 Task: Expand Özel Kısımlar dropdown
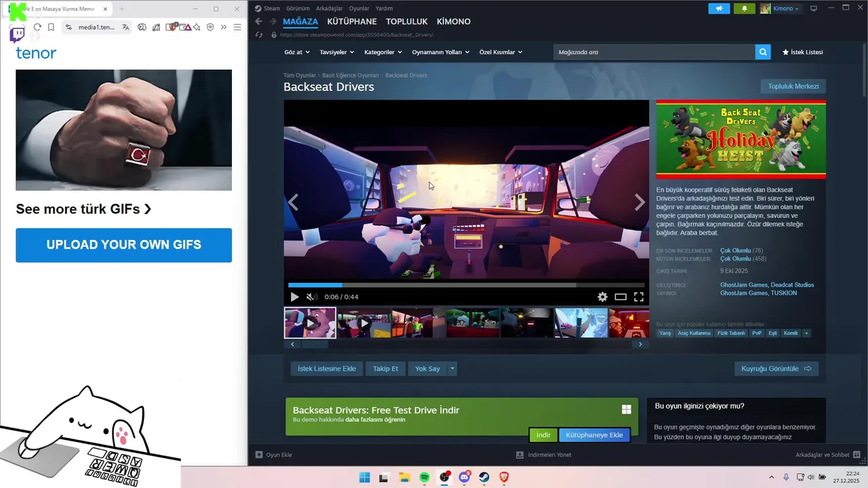click(501, 52)
